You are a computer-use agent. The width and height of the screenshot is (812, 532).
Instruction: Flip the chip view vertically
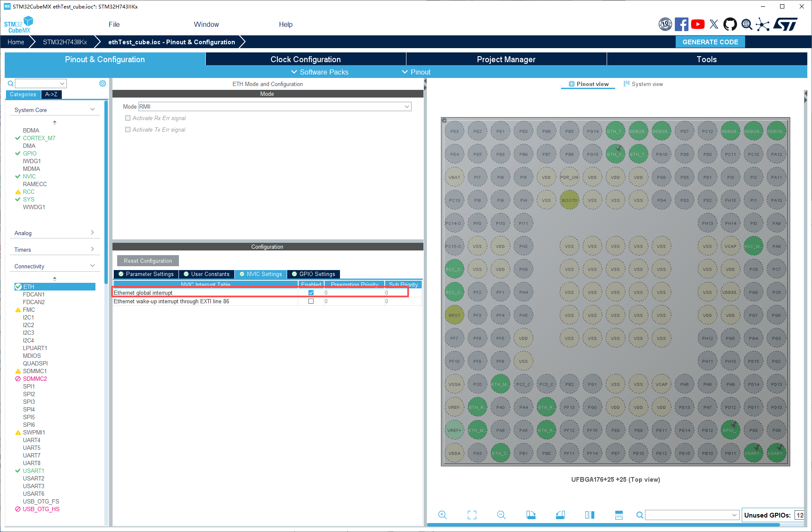click(619, 515)
